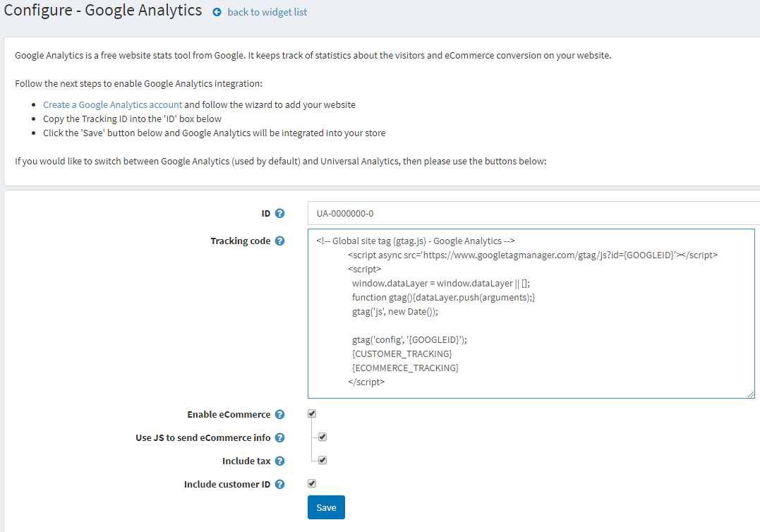Uncheck Use JS to send eCommerce info
760x532 pixels.
[x=322, y=437]
